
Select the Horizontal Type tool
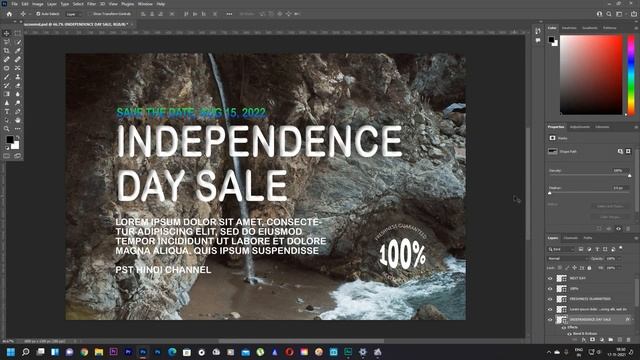click(x=7, y=111)
